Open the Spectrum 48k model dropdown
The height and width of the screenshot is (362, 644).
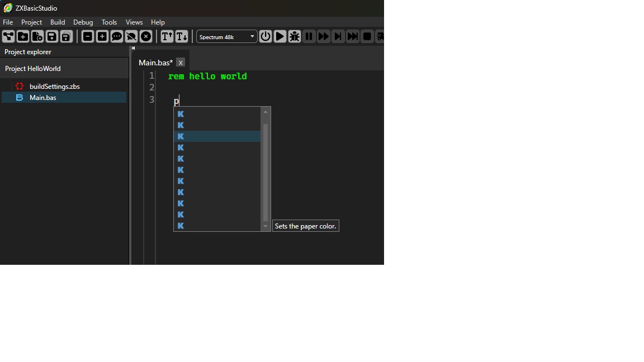click(x=226, y=37)
